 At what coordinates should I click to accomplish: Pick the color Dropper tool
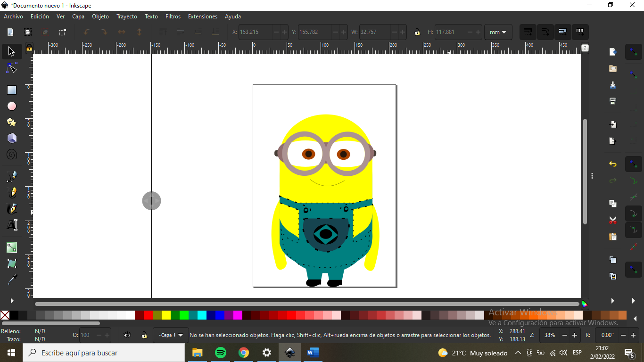tap(12, 280)
